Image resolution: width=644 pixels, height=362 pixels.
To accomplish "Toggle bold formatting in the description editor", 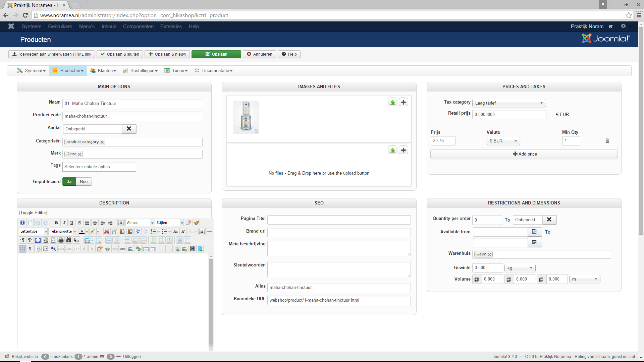I will click(56, 223).
